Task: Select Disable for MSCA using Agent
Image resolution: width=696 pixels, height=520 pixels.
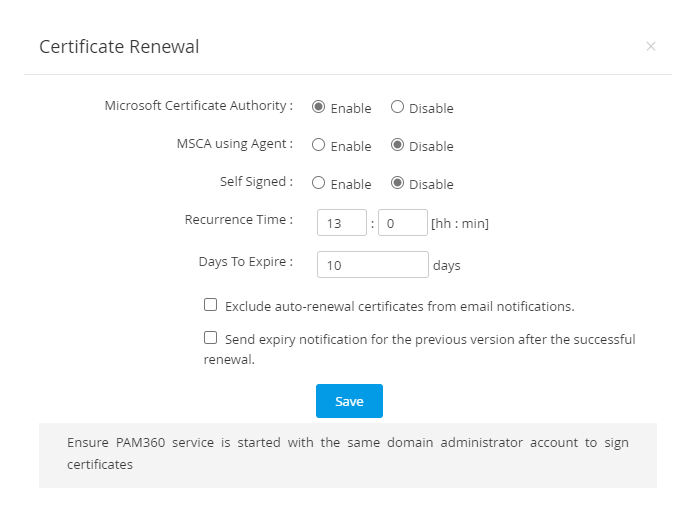Action: click(x=397, y=145)
